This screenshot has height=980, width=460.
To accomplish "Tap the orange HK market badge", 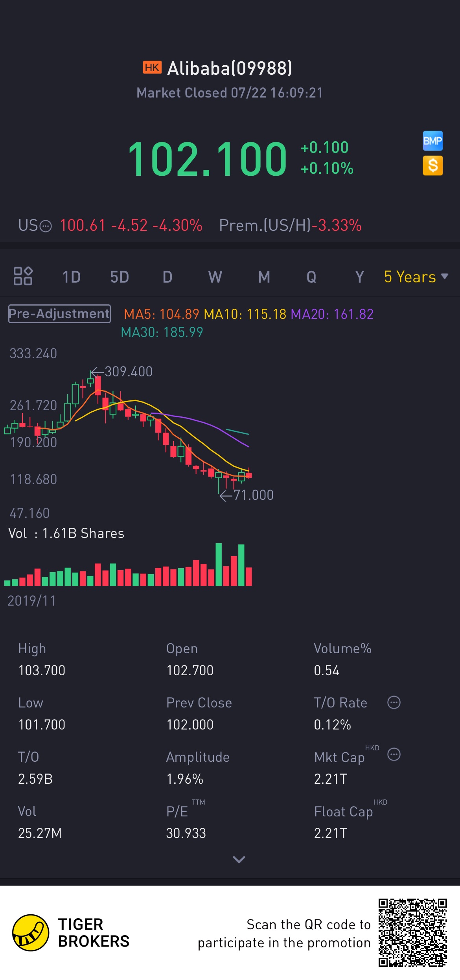I will pyautogui.click(x=152, y=68).
